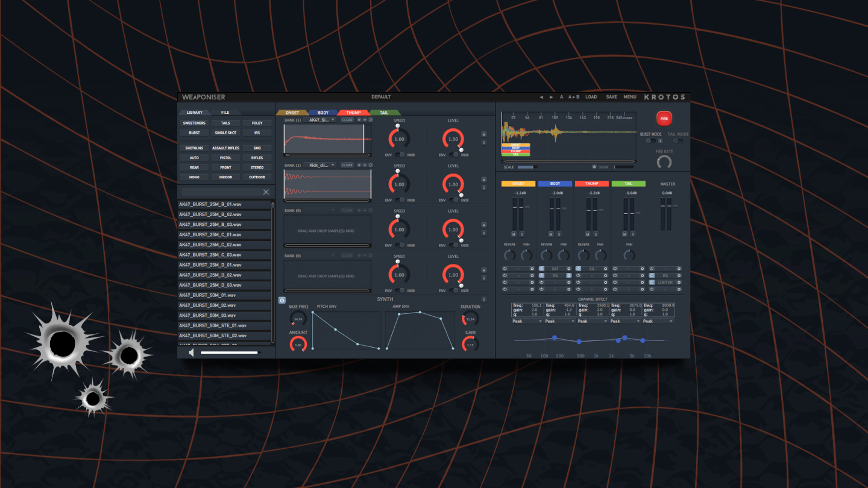
Task: Open the FILE tab
Action: click(x=225, y=113)
